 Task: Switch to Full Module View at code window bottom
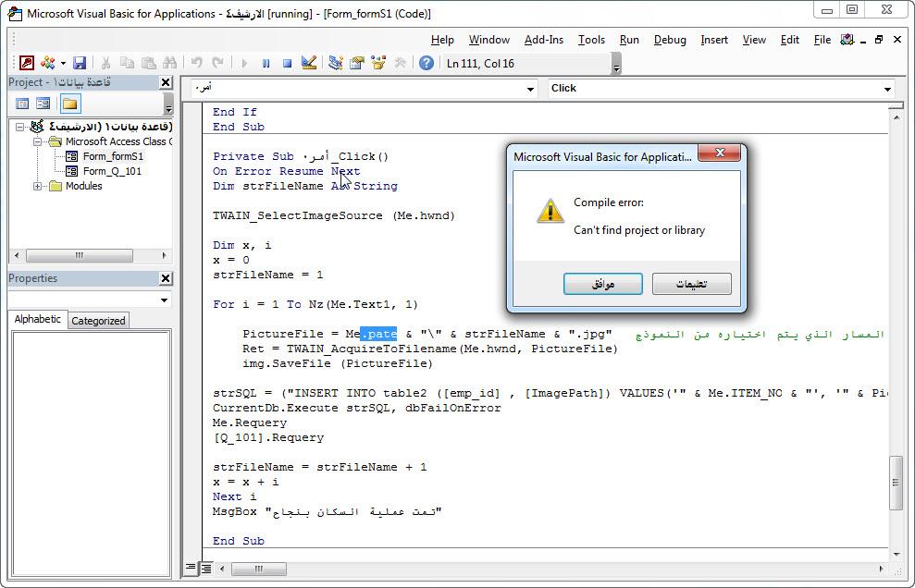click(x=205, y=568)
